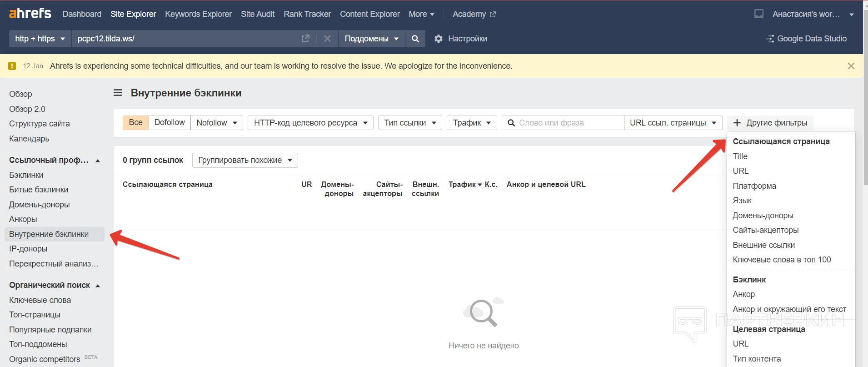Open Анкоры in sidebar
Image resolution: width=868 pixels, height=367 pixels.
point(23,219)
